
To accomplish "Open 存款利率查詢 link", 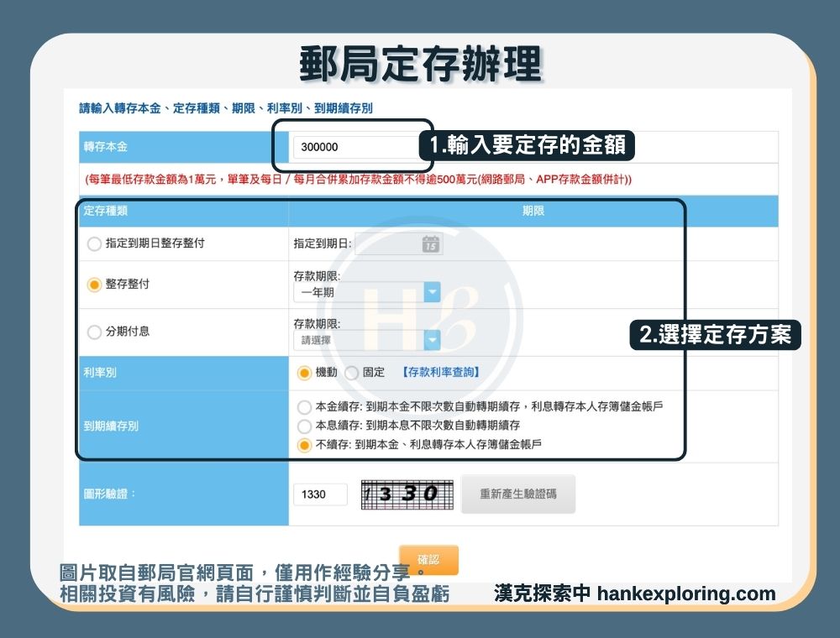I will [x=440, y=372].
